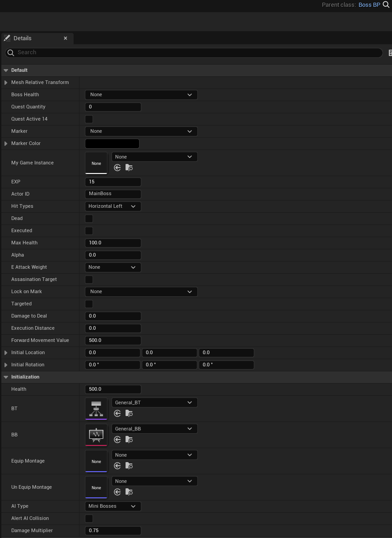This screenshot has width=392, height=538.
Task: Collapse the Default category
Action: point(6,70)
